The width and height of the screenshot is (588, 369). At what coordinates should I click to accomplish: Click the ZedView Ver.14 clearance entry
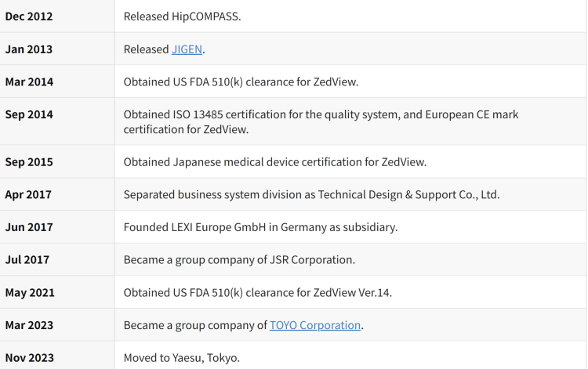tap(258, 292)
